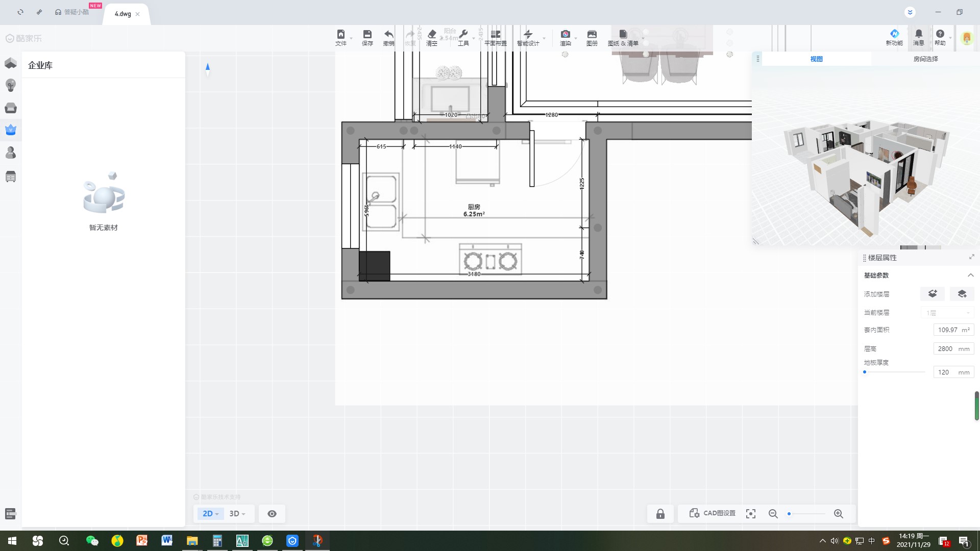
Task: Click the 清空 (Clear) eraser icon
Action: coord(432,35)
